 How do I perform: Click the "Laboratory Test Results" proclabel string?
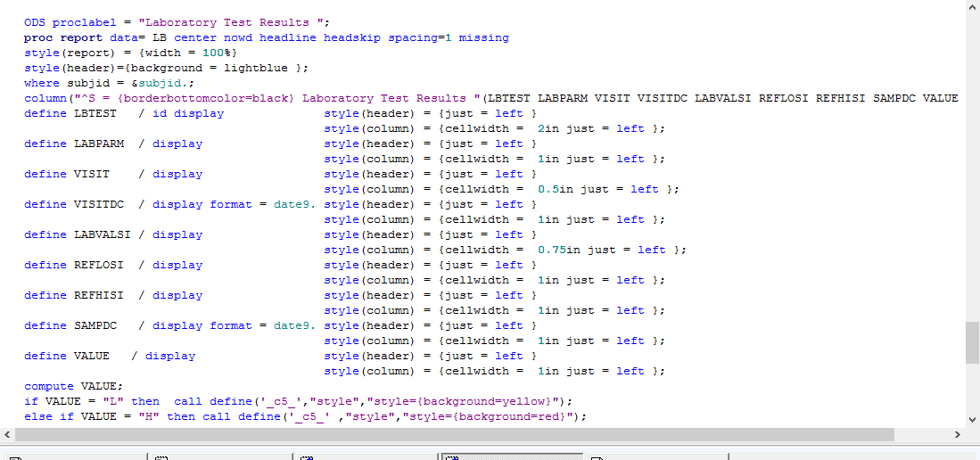(x=234, y=22)
